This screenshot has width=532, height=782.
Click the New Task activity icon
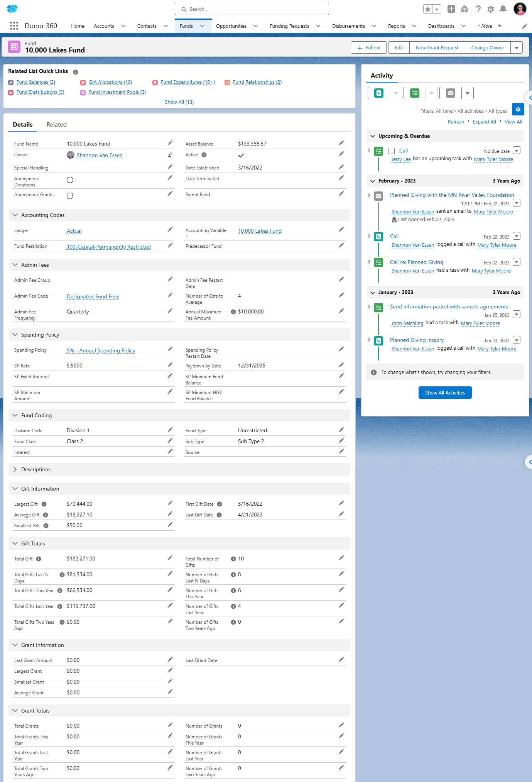[x=415, y=93]
